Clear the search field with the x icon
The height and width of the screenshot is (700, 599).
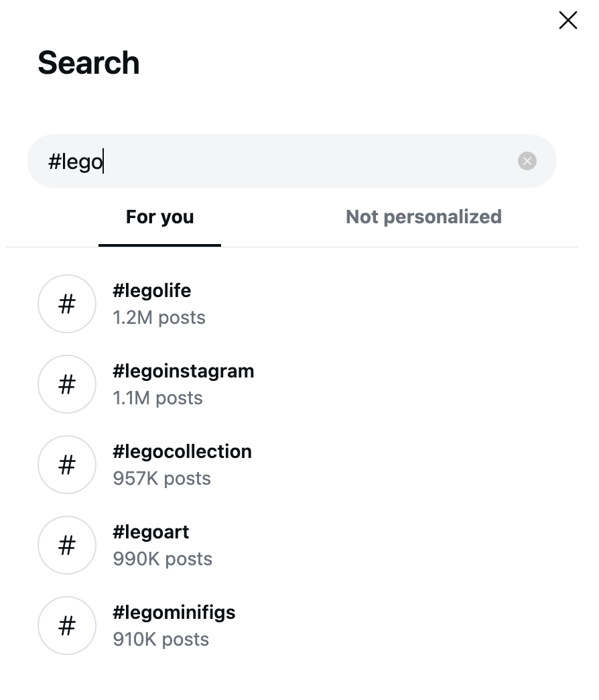[527, 161]
